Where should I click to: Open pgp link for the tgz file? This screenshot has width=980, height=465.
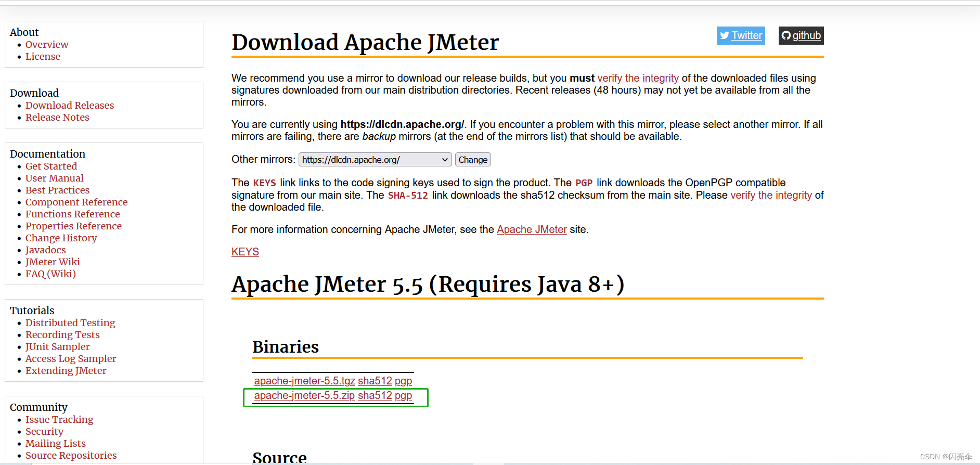403,381
